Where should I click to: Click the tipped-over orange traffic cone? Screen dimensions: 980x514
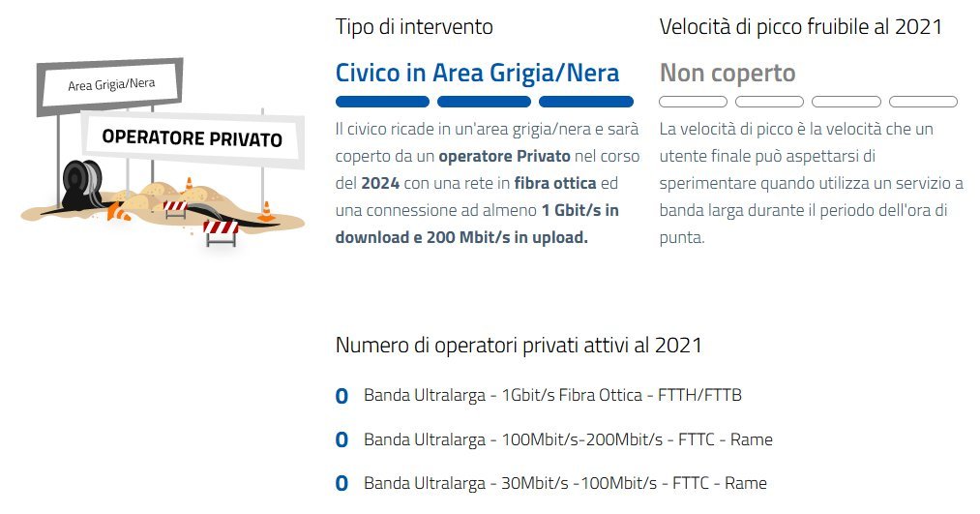tap(117, 211)
